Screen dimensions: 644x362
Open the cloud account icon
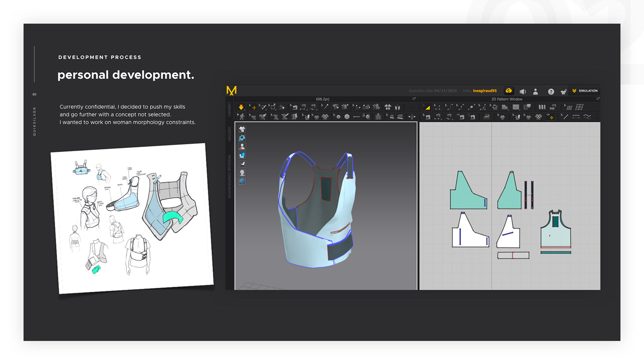tap(508, 91)
